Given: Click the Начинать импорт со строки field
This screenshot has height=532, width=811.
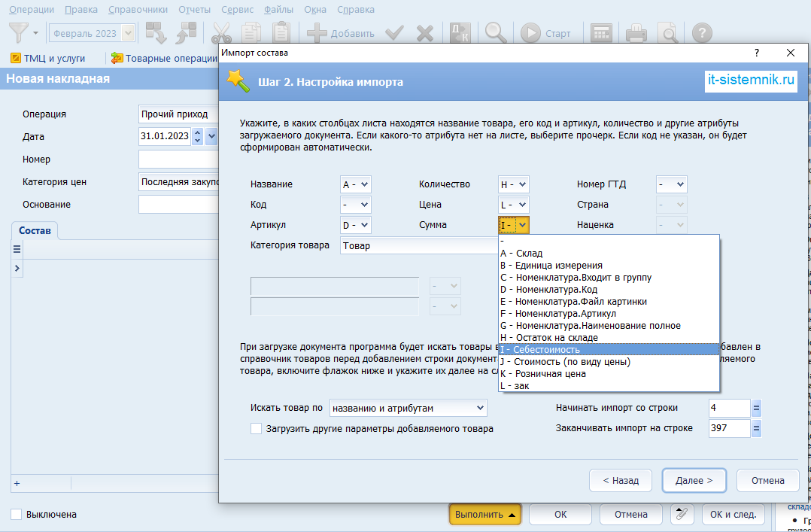Looking at the screenshot, I should click(729, 408).
